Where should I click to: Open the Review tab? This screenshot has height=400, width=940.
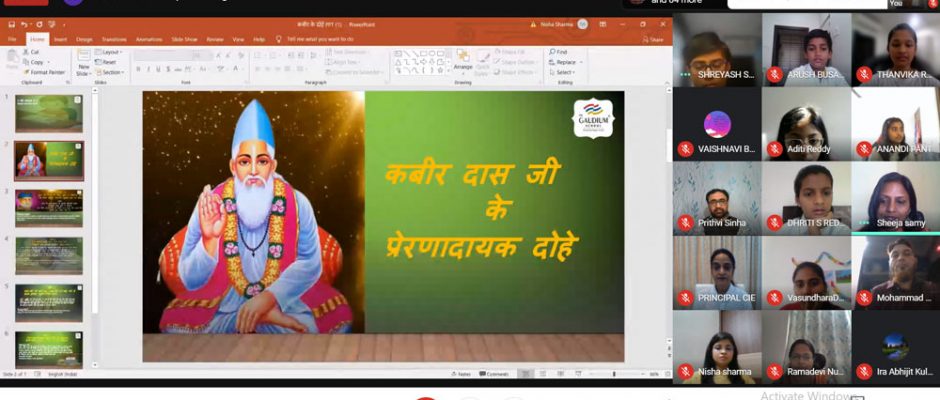click(215, 39)
